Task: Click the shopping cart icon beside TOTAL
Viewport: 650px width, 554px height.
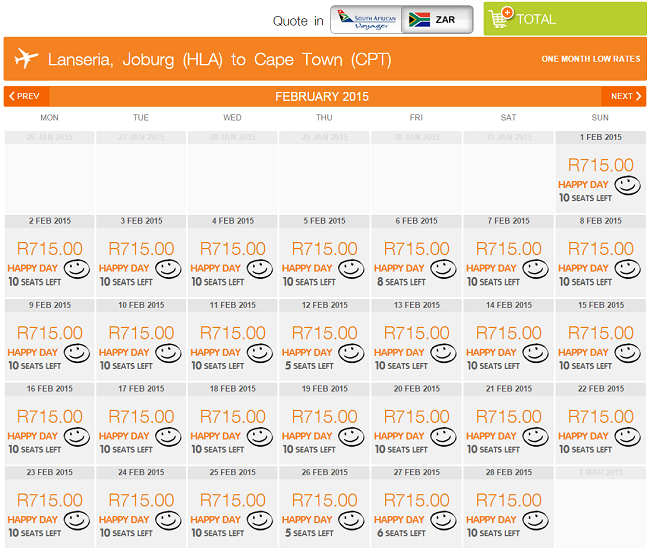Action: 501,18
